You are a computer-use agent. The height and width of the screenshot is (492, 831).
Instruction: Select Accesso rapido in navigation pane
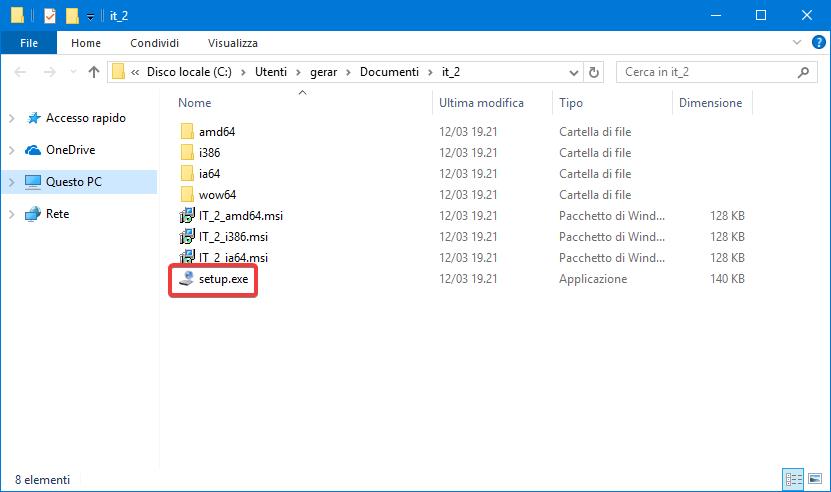[x=86, y=118]
